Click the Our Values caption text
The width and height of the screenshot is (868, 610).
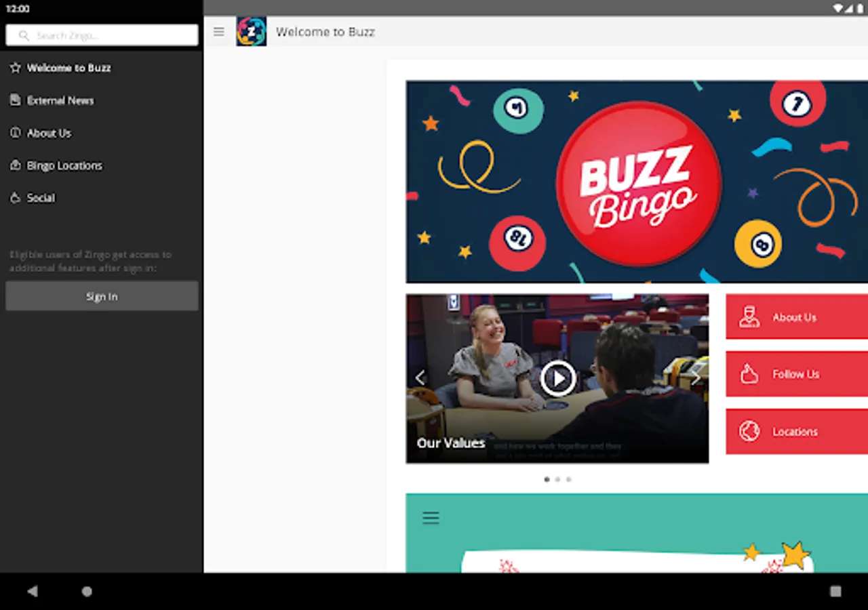451,443
